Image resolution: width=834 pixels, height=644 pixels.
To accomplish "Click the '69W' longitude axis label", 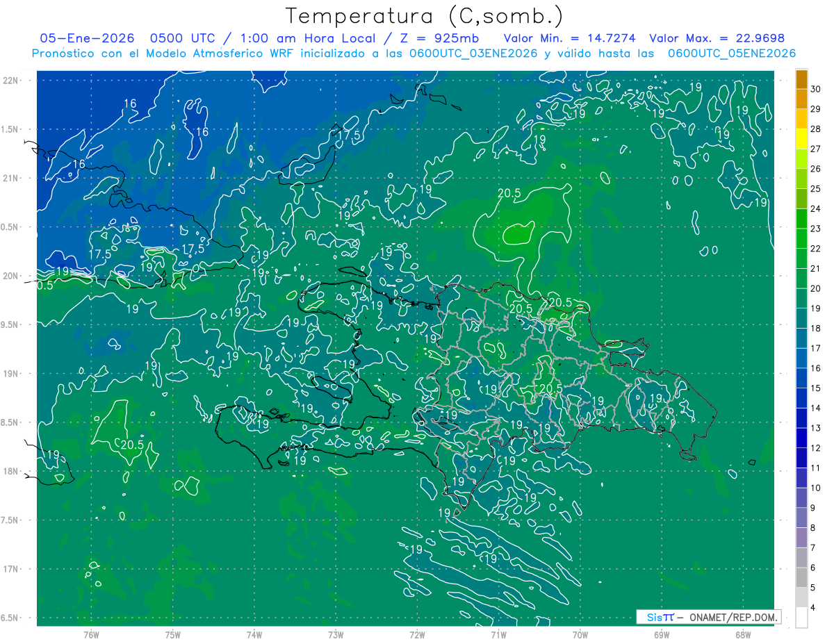I will click(x=662, y=635).
